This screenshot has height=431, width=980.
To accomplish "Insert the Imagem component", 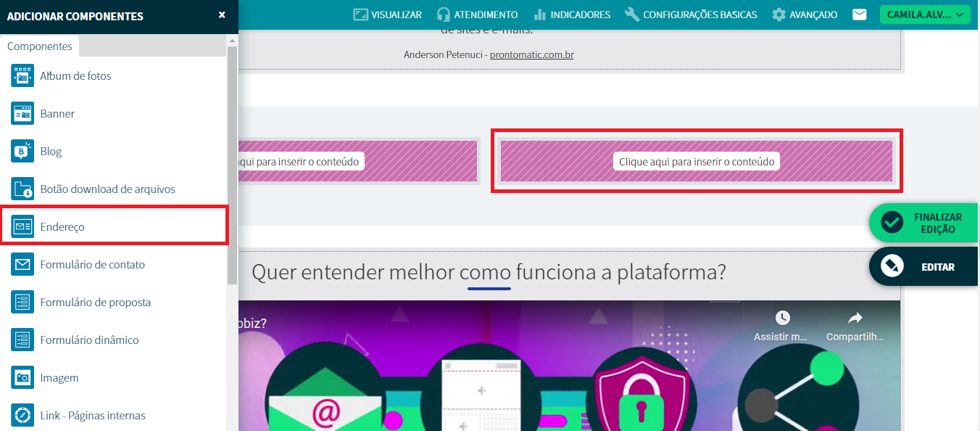I will (22, 378).
